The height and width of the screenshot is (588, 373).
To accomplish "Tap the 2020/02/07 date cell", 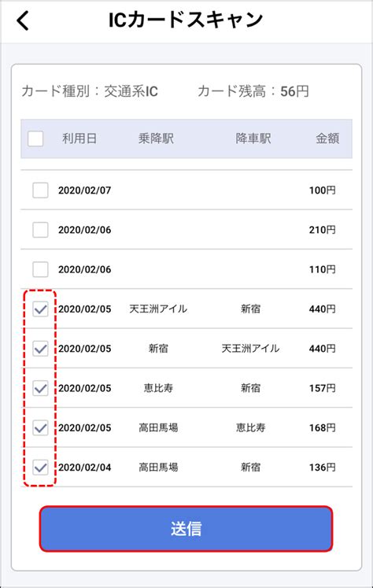I will click(85, 190).
